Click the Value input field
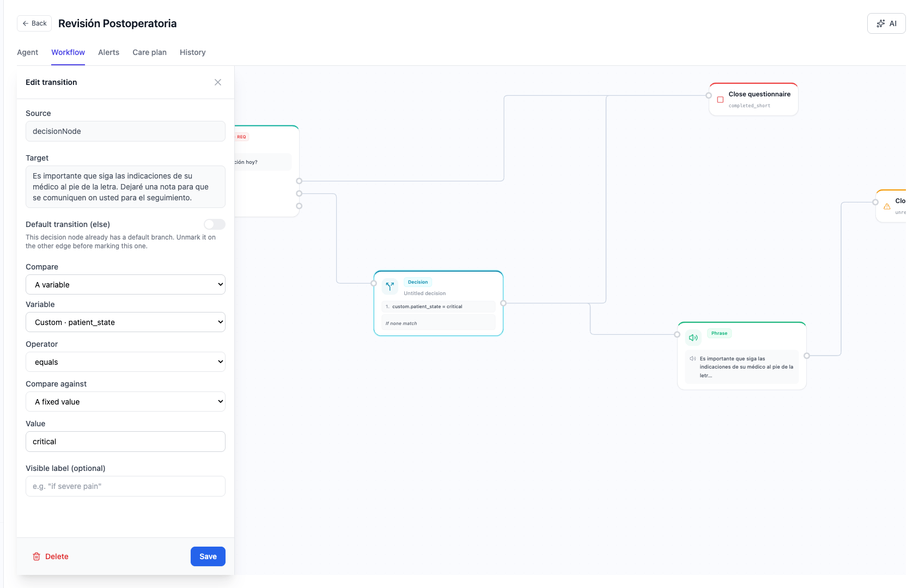919x588 pixels. (125, 442)
